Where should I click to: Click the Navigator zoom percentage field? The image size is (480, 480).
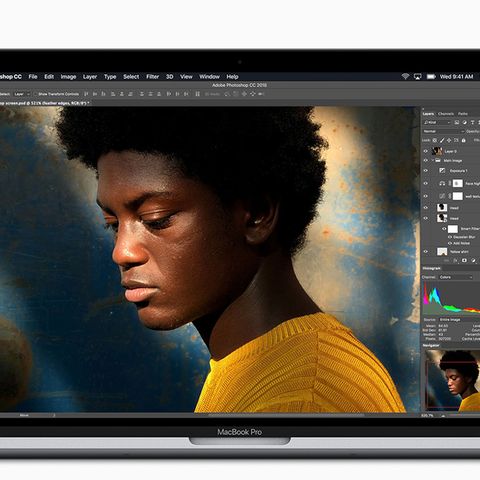(x=427, y=416)
